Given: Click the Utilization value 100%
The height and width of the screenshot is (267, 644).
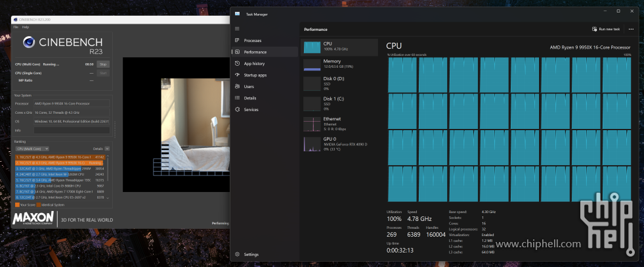Looking at the screenshot, I should (x=395, y=219).
